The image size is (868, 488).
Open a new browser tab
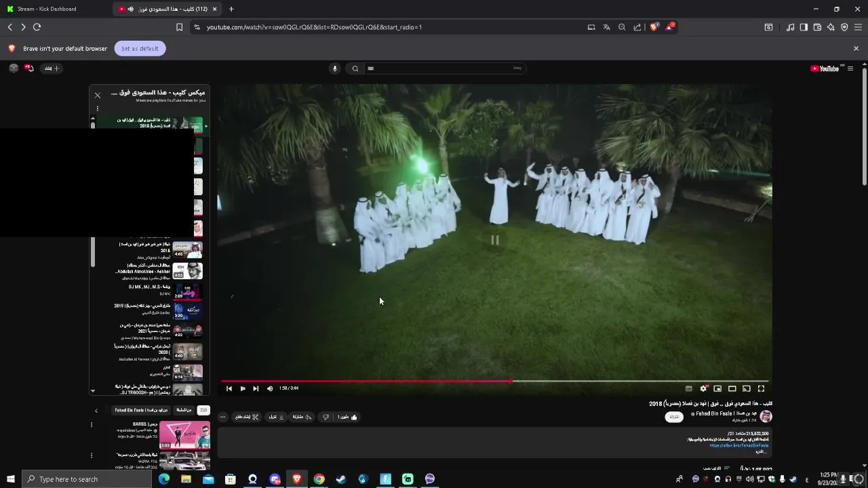tap(231, 9)
